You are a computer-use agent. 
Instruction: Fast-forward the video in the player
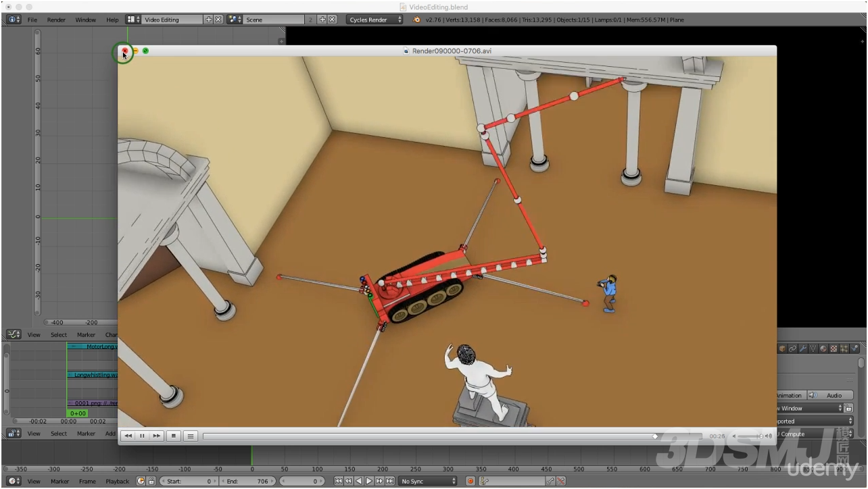(156, 436)
